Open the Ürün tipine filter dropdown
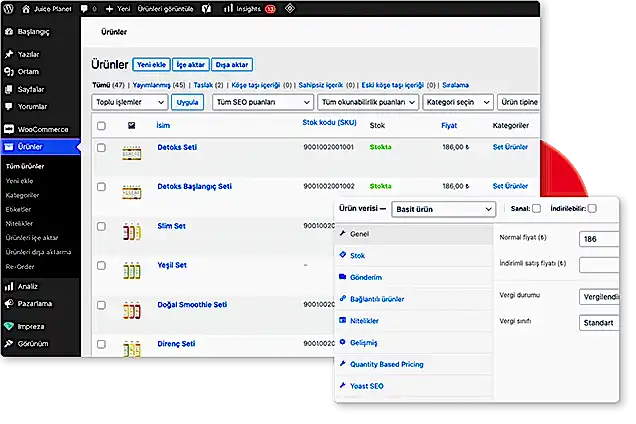The height and width of the screenshot is (424, 636). (x=519, y=102)
